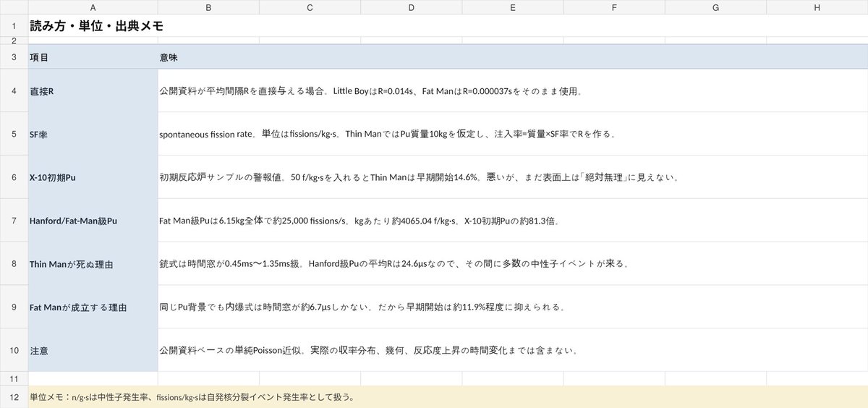Click description starting 銃式は時間窓

coord(513,264)
